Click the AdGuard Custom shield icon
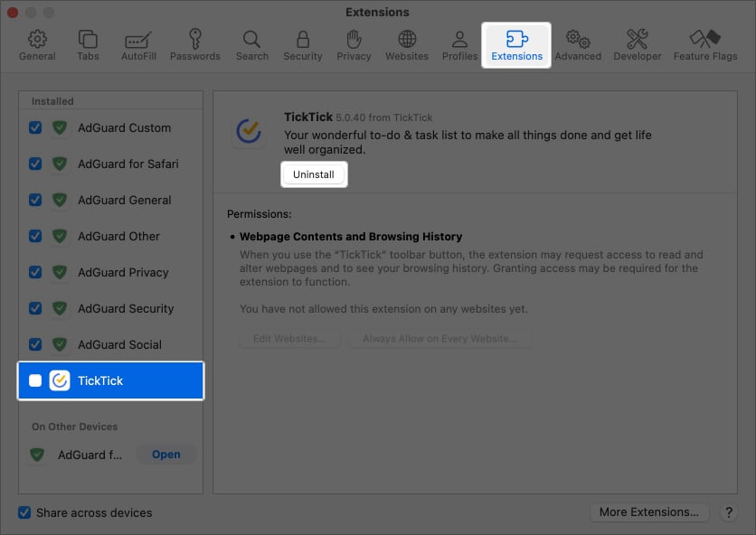Viewport: 756px width, 535px height. click(x=60, y=127)
